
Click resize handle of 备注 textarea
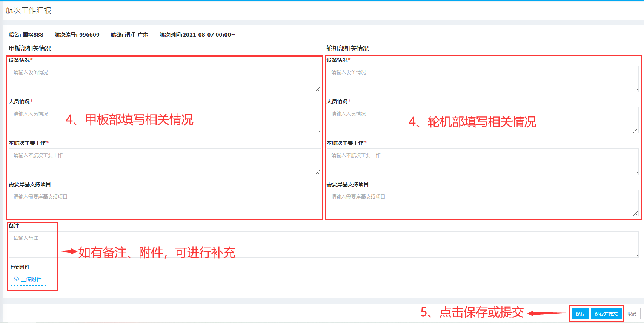pyautogui.click(x=636, y=255)
